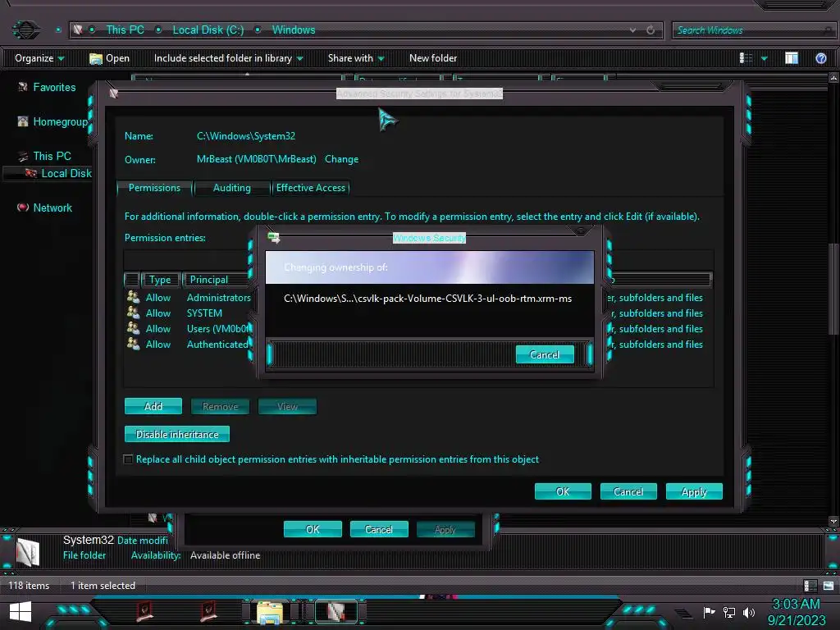Click Cancel in the System32 Properties window

[379, 529]
